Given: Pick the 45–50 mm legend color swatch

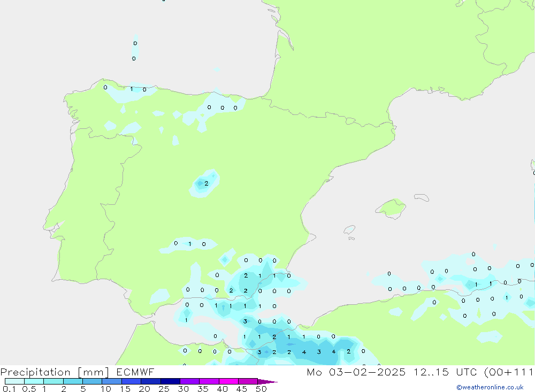Looking at the screenshot, I should [x=248, y=381].
